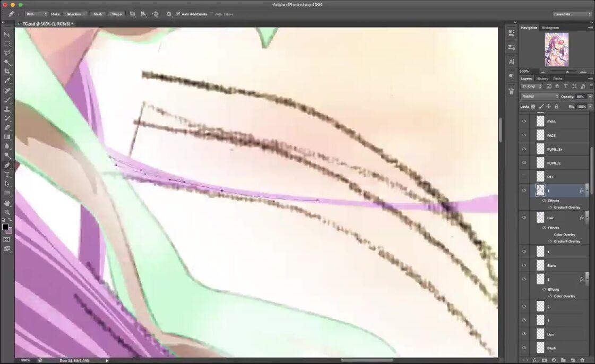Switch to the Paths tab
The height and width of the screenshot is (364, 595).
557,79
